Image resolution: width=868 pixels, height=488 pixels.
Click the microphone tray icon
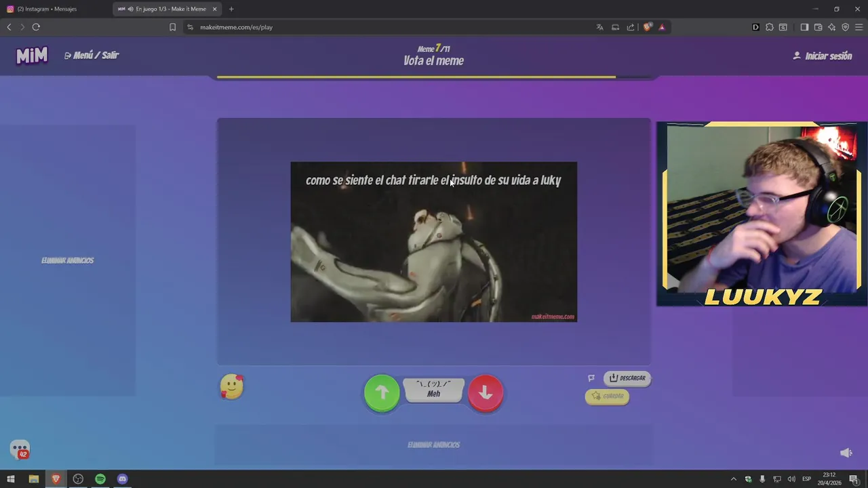[762, 479]
